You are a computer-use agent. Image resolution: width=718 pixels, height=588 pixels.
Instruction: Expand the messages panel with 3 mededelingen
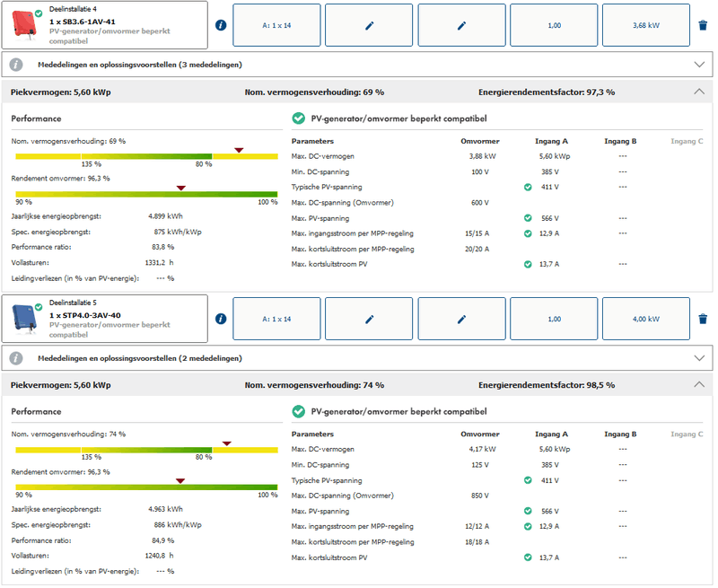pyautogui.click(x=700, y=65)
